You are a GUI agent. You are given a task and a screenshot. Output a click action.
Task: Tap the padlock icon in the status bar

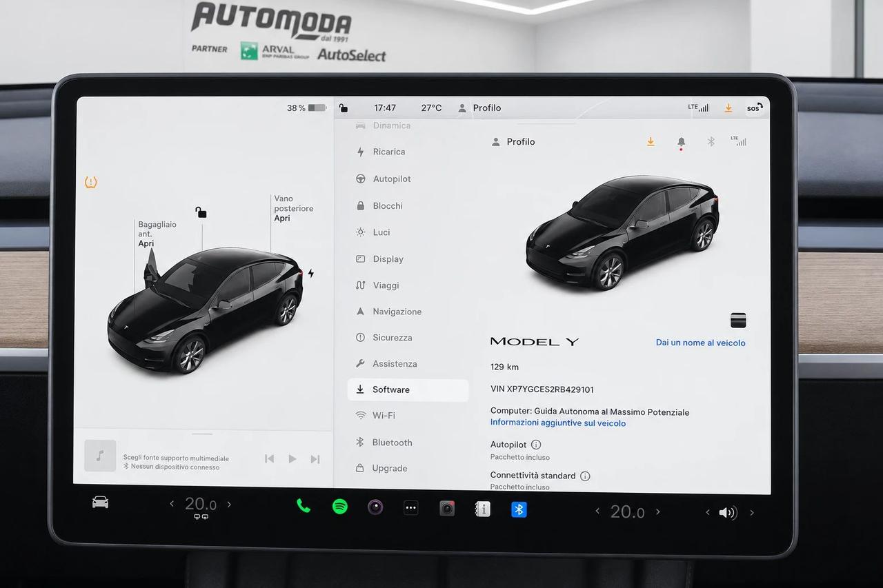pos(344,108)
